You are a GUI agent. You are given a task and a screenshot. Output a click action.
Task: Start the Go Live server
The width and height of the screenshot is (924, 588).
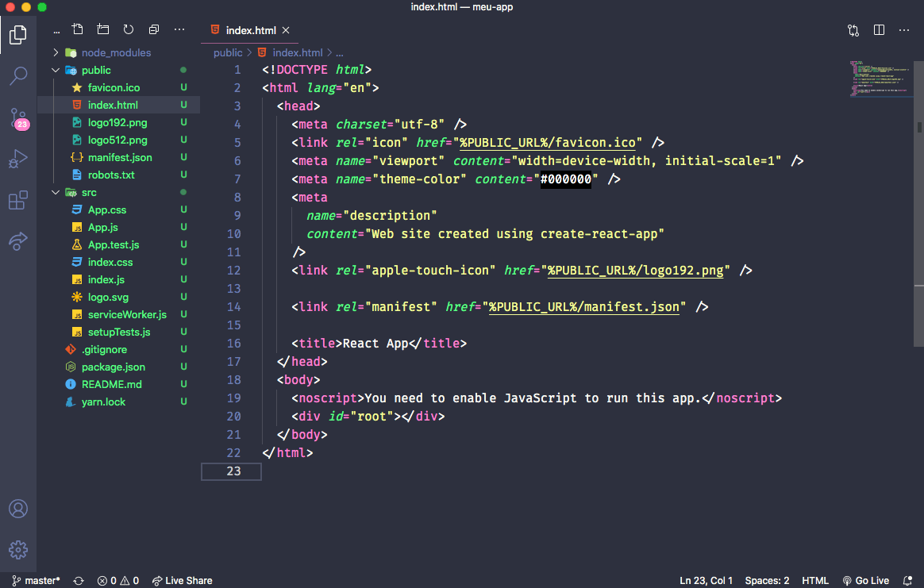point(865,580)
